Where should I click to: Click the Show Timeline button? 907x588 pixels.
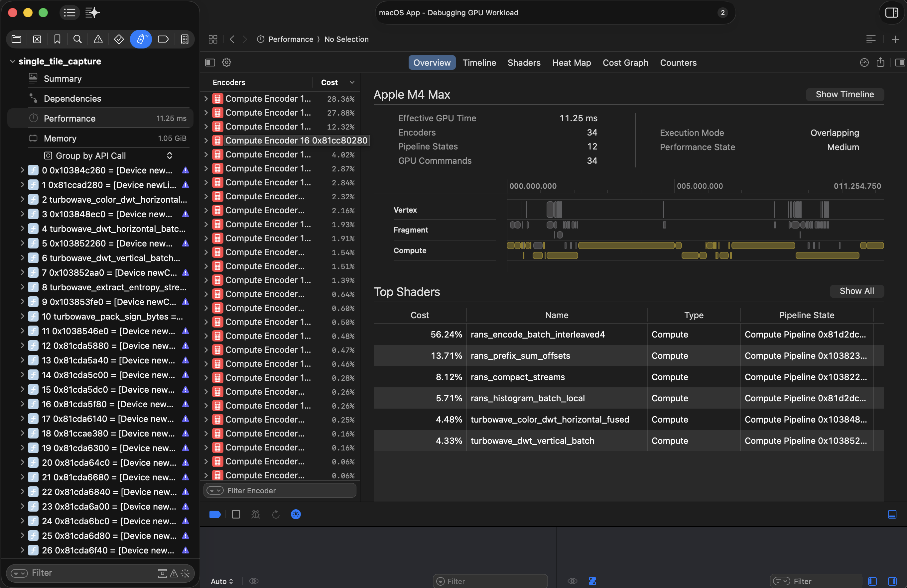click(x=844, y=94)
